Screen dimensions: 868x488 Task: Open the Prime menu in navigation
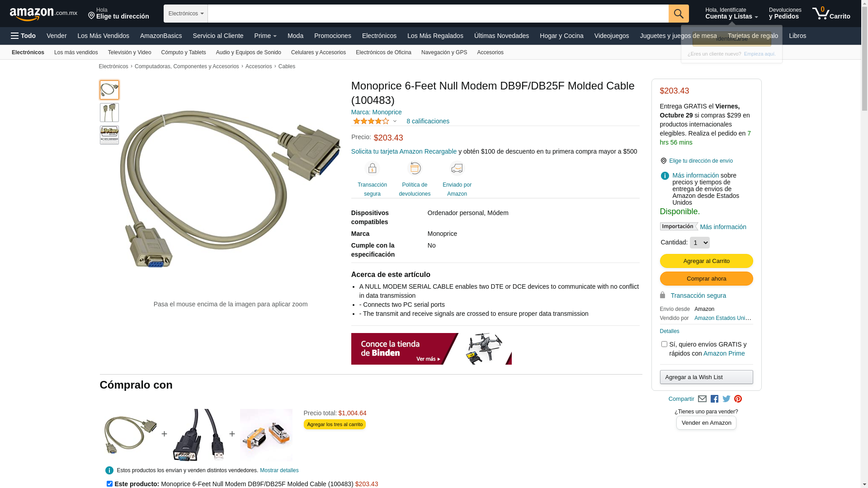[265, 36]
